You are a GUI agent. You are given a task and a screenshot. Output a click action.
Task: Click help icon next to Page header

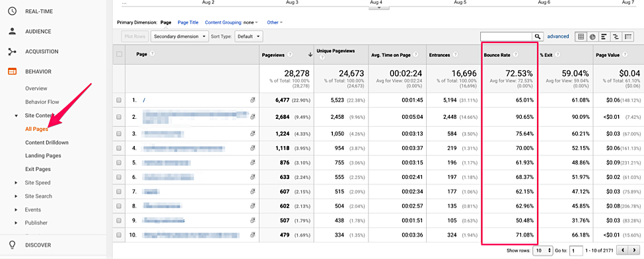click(x=153, y=54)
